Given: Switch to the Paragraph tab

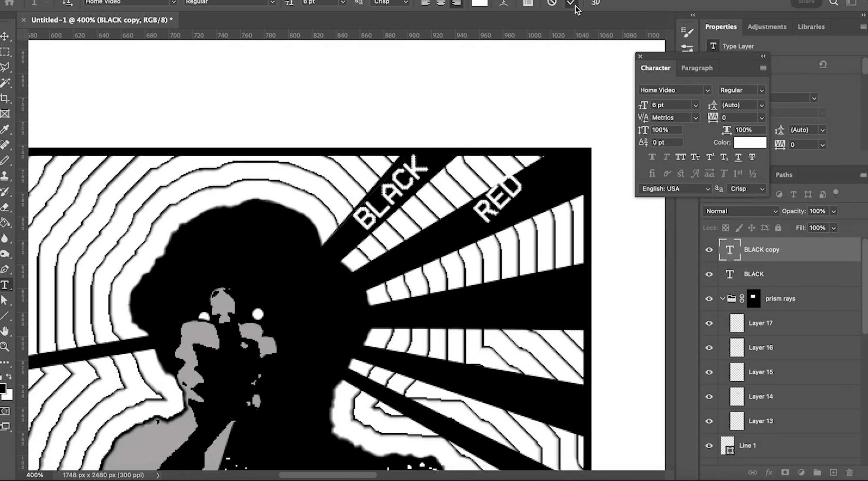Looking at the screenshot, I should tap(697, 68).
